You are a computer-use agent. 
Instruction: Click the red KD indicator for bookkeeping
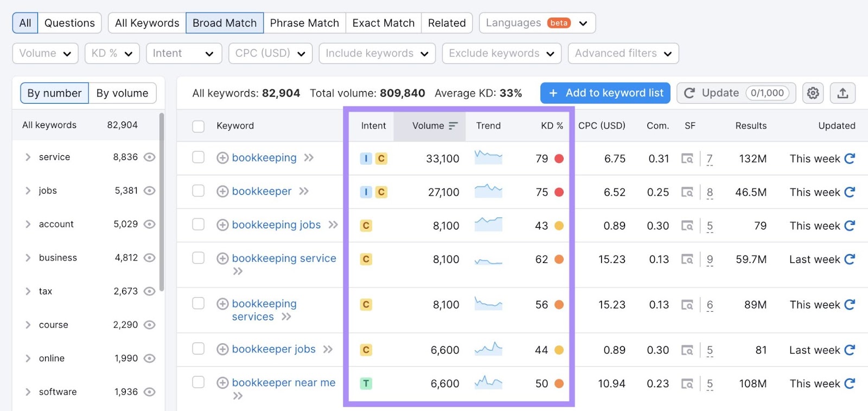(x=559, y=158)
